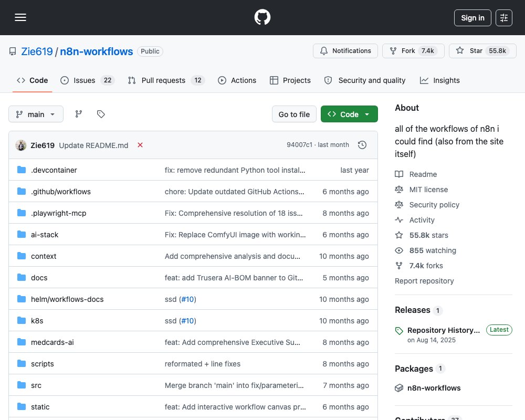Screen dimensions: 525x420
Task: Open the n8n-workflows package icon
Action: [x=399, y=388]
